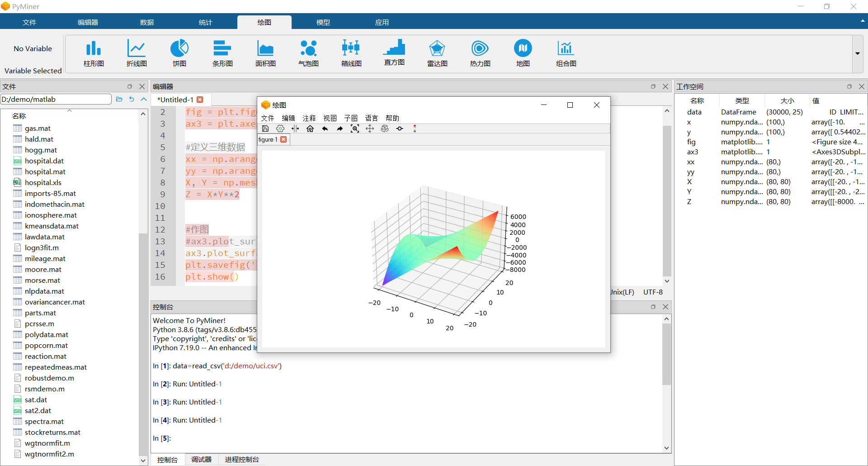Close the *Untitled-1 editor tab
This screenshot has width=868, height=466.
200,100
